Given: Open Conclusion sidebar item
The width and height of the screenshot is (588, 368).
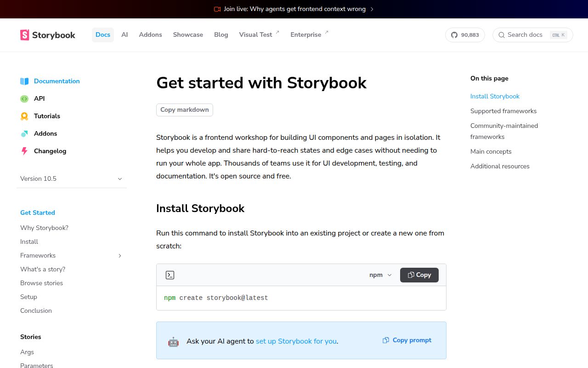Looking at the screenshot, I should pos(36,311).
